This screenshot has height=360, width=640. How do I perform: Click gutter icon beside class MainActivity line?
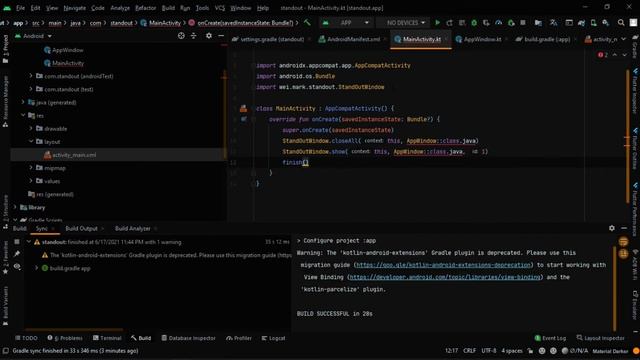point(243,109)
